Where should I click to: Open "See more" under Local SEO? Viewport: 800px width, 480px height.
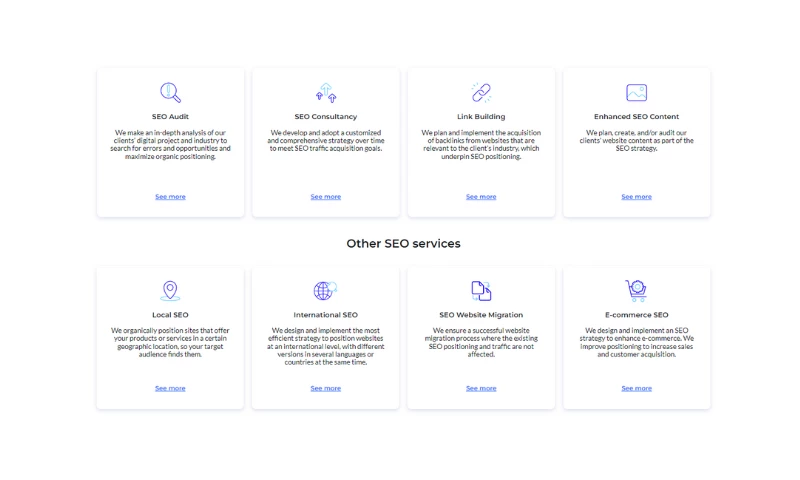[170, 388]
